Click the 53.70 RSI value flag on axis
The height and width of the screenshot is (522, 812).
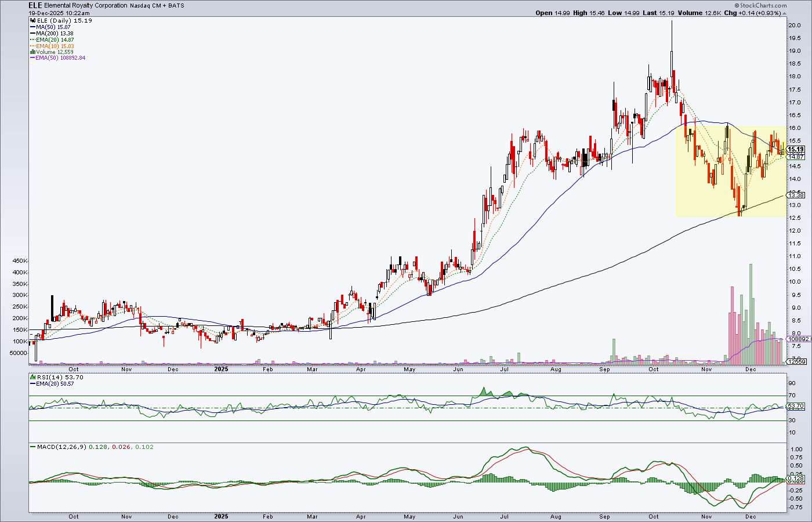click(796, 406)
